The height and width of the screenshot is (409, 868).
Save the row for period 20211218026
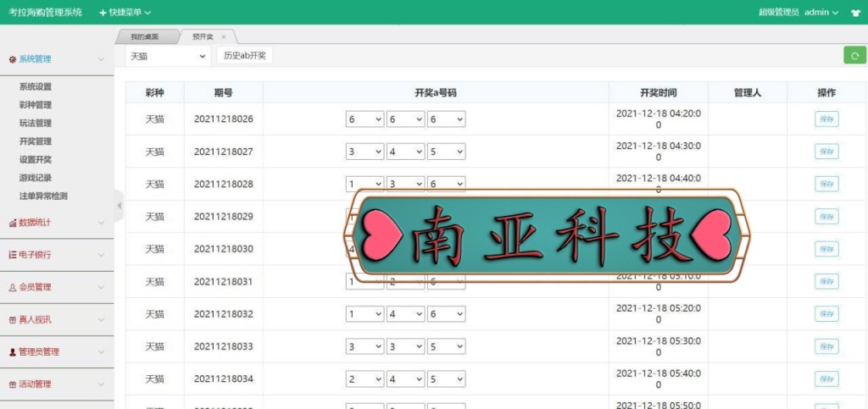[826, 119]
